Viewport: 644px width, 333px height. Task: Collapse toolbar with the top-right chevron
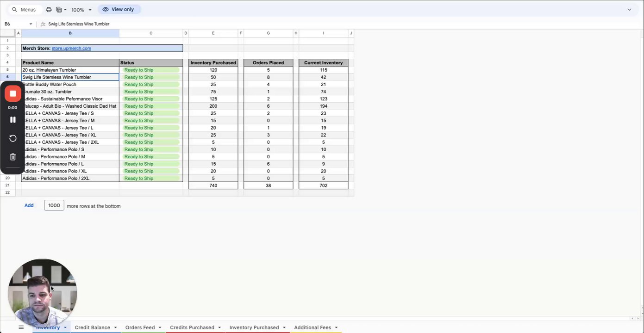629,10
